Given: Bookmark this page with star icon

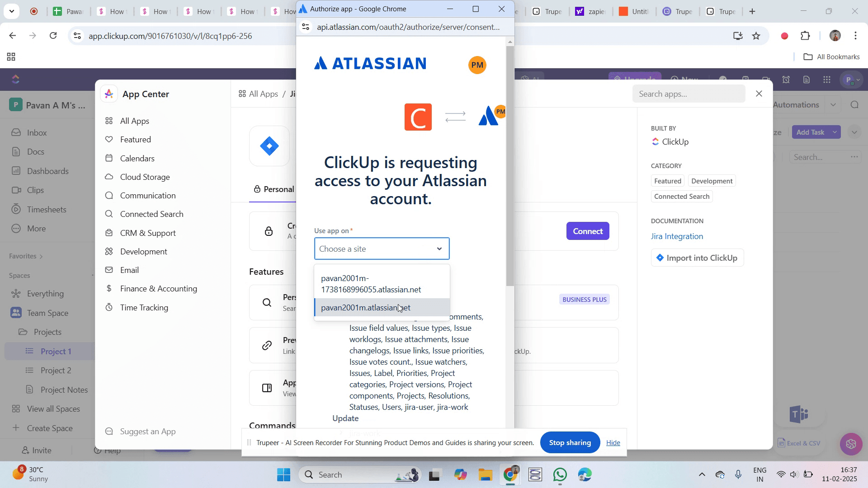Looking at the screenshot, I should click(x=756, y=36).
